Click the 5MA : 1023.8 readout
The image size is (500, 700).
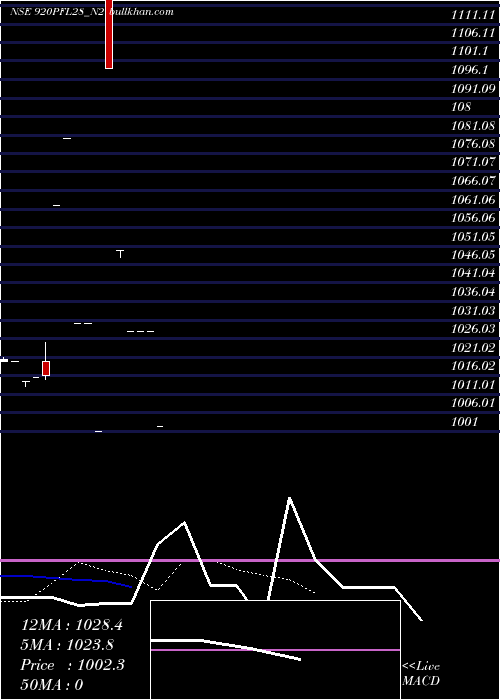(x=67, y=645)
